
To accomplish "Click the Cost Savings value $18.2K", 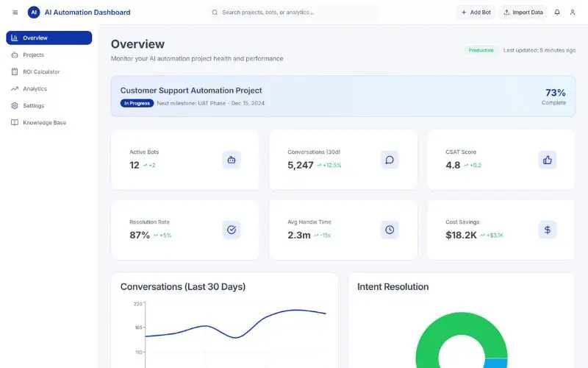I will (461, 235).
